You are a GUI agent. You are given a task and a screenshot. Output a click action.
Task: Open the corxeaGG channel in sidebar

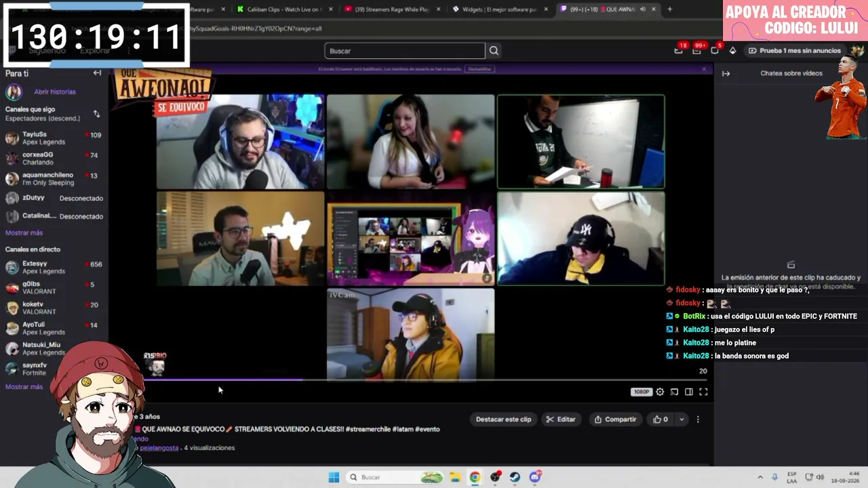[x=54, y=159]
